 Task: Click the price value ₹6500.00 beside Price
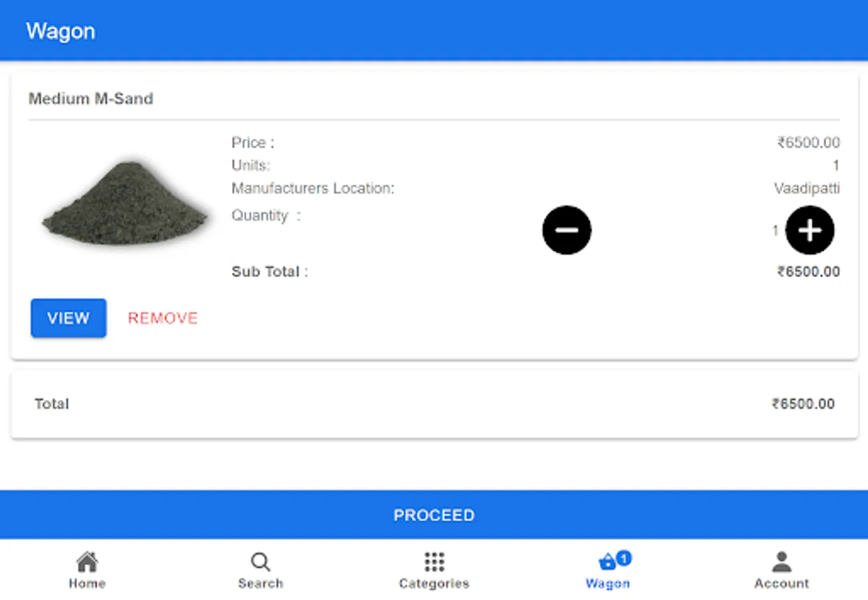click(x=808, y=142)
